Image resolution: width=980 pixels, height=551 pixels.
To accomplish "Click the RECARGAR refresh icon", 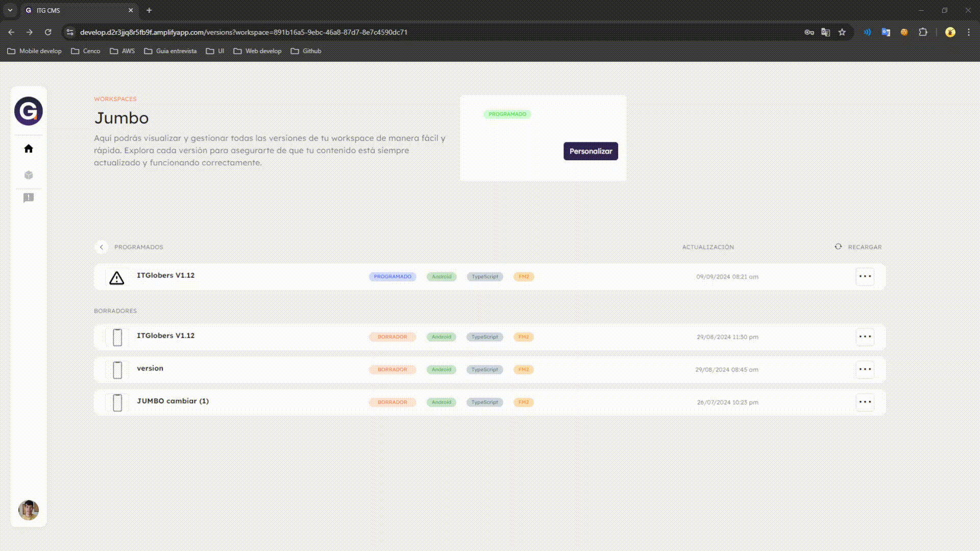I will click(838, 246).
